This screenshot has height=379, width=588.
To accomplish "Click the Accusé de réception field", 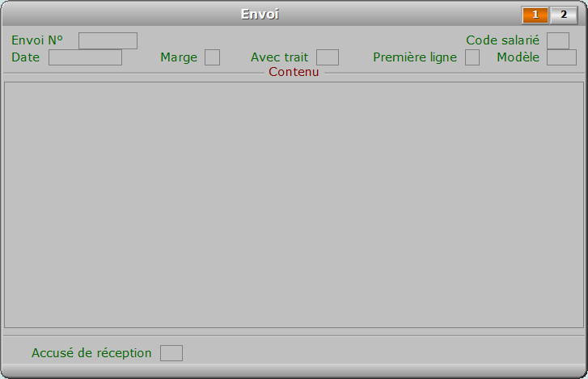I will [x=171, y=353].
